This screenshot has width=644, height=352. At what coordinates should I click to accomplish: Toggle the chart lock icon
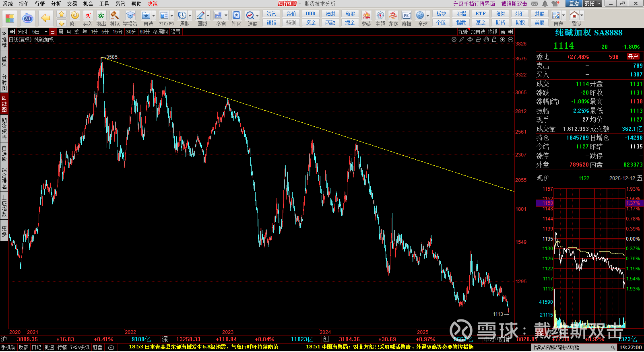tap(494, 39)
